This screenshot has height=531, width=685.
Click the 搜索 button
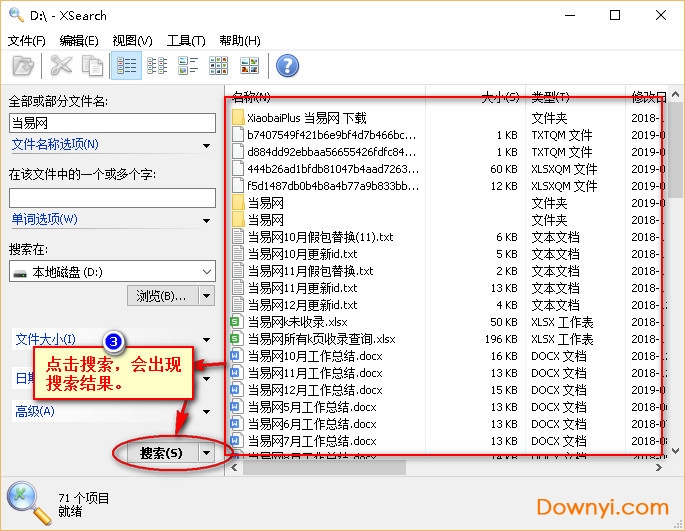(x=160, y=453)
